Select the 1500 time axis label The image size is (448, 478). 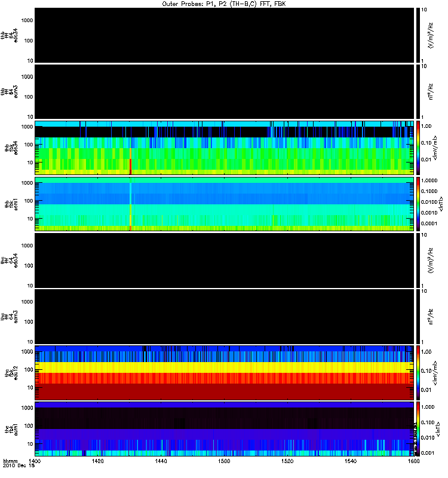click(x=224, y=461)
